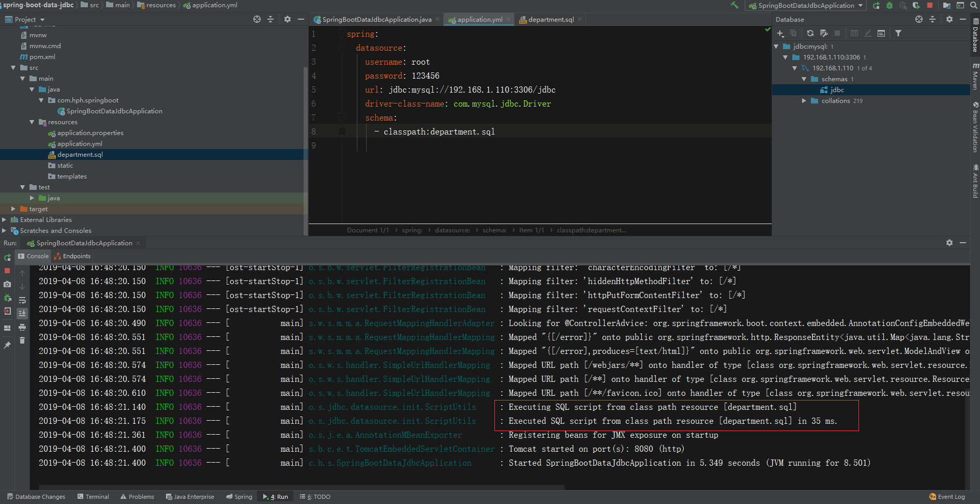The image size is (980, 504).
Task: Collapse all in Project panel
Action: 270,19
